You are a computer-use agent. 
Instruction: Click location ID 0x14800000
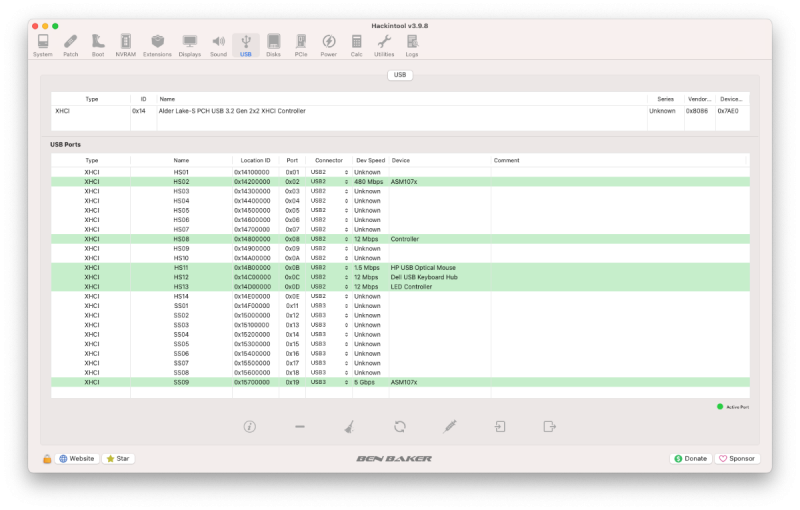click(x=252, y=239)
